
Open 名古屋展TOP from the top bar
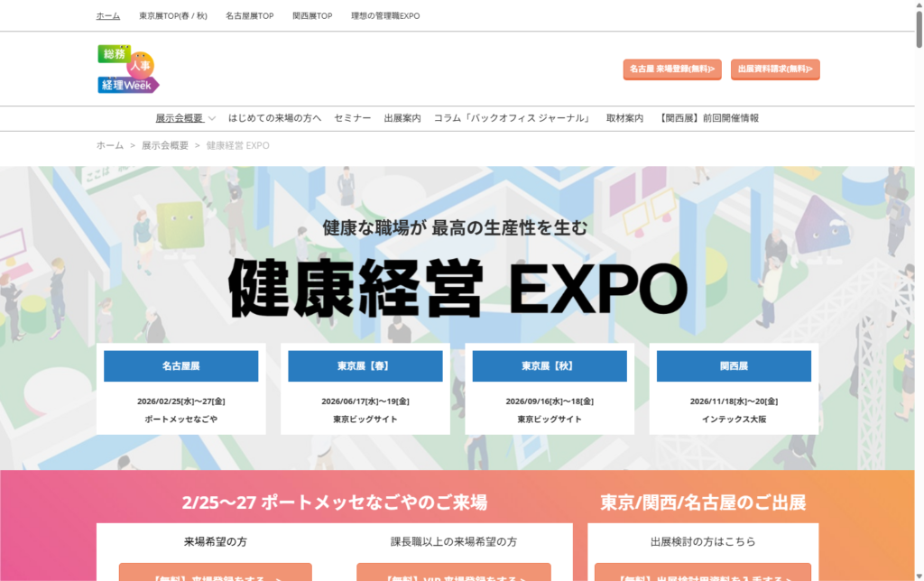pos(249,16)
